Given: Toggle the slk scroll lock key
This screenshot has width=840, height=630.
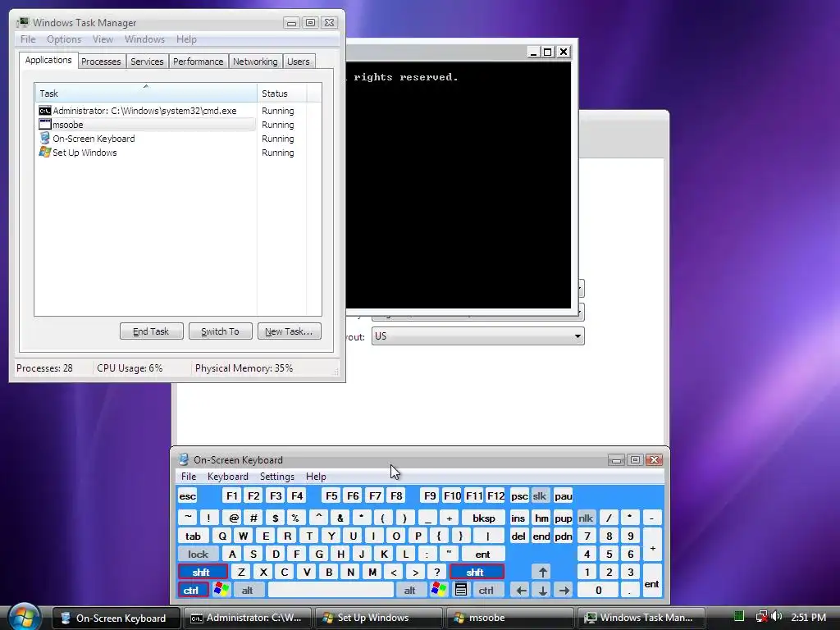Looking at the screenshot, I should (540, 496).
